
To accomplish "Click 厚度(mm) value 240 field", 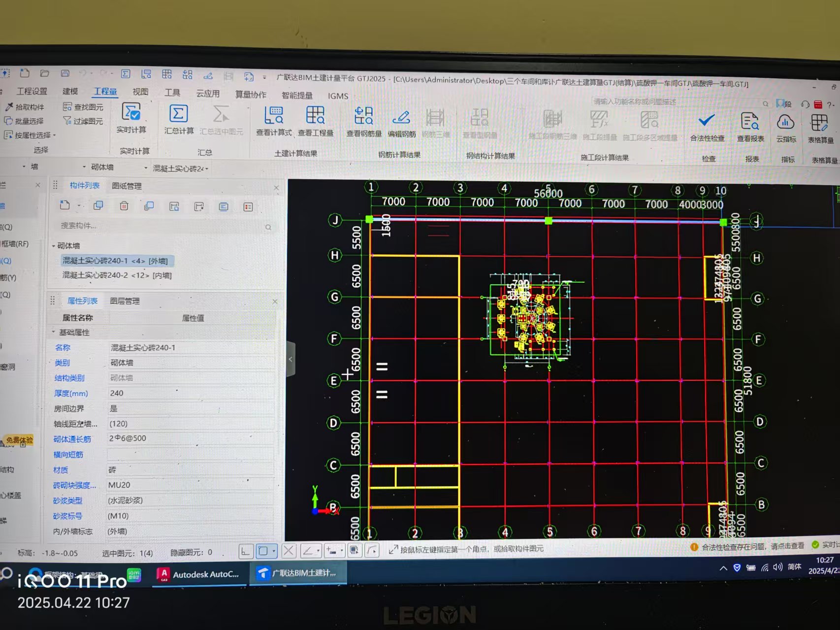I will pos(191,393).
